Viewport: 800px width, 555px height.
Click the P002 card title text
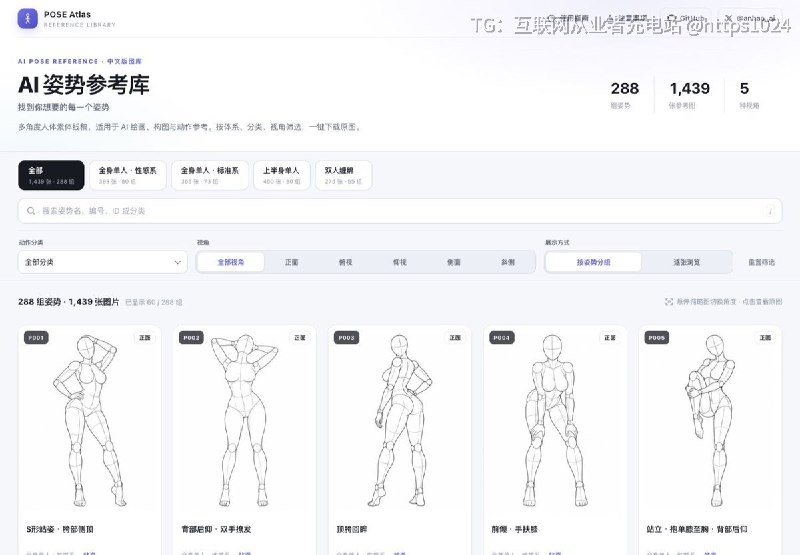pyautogui.click(x=216, y=529)
